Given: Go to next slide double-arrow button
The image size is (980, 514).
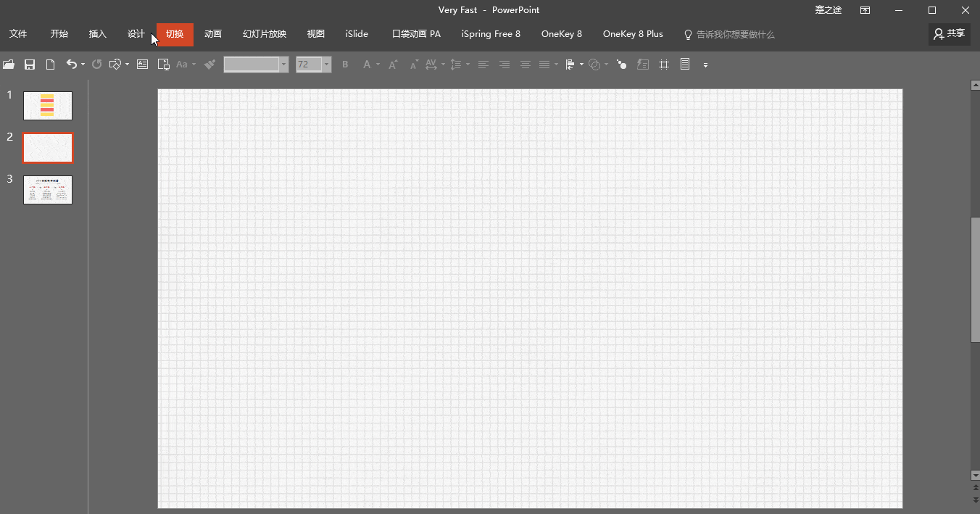Looking at the screenshot, I should (975, 500).
